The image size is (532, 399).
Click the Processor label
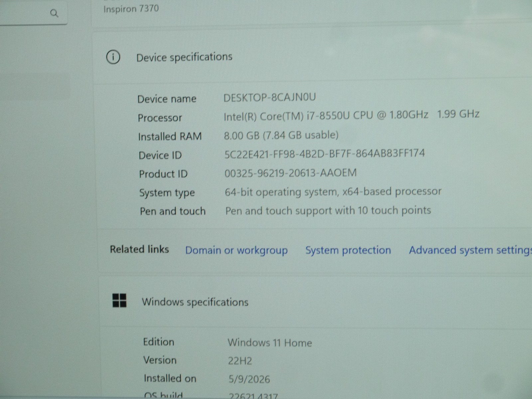point(160,118)
